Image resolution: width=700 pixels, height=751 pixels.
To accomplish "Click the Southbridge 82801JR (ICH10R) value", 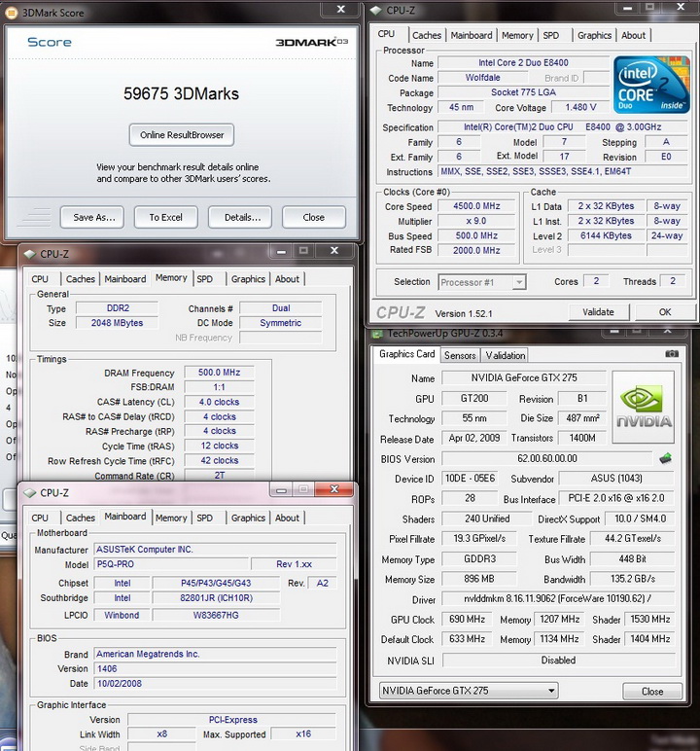I will pyautogui.click(x=216, y=597).
